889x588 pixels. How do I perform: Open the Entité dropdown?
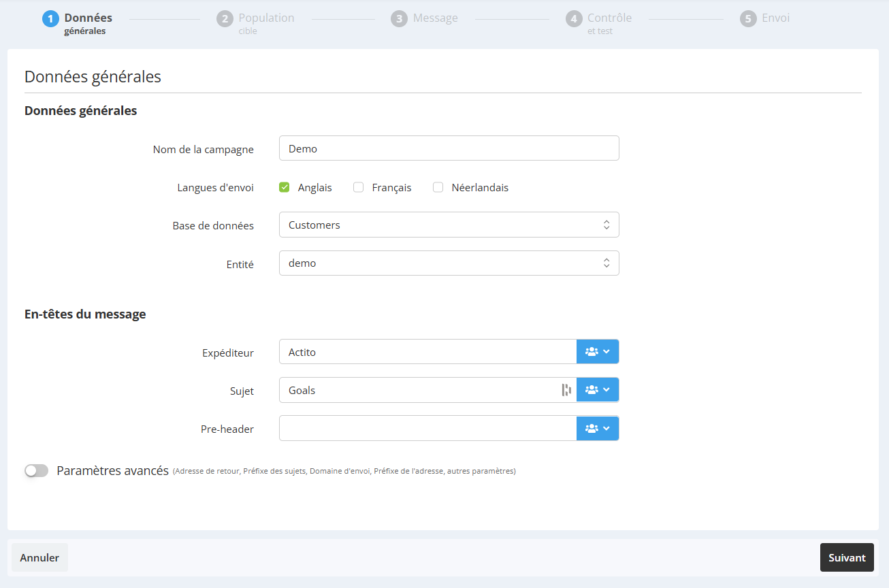[x=449, y=263]
